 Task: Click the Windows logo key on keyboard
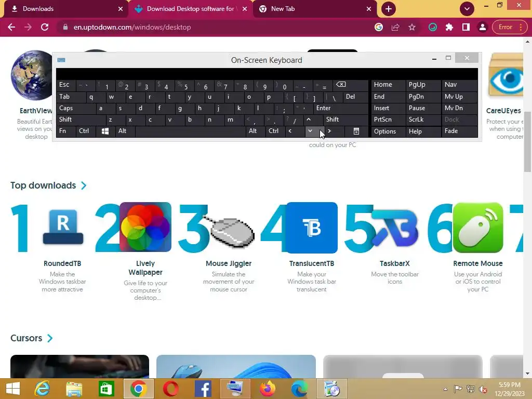coord(105,131)
